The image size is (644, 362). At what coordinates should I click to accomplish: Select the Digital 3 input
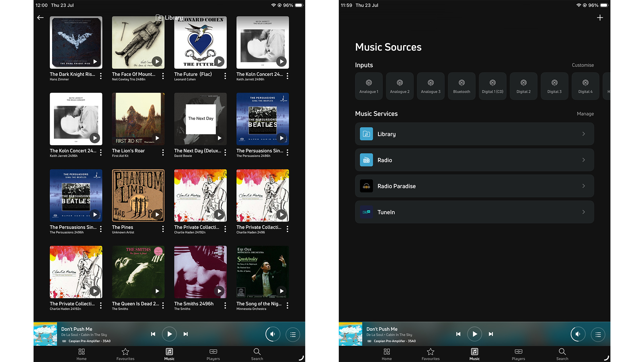[554, 86]
